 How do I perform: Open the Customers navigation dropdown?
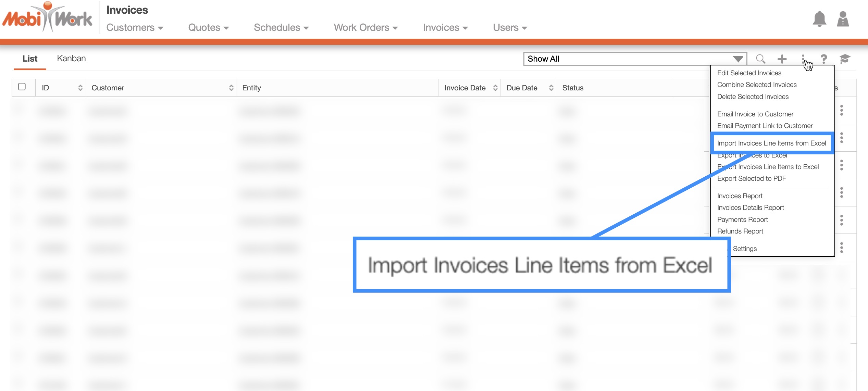point(134,28)
